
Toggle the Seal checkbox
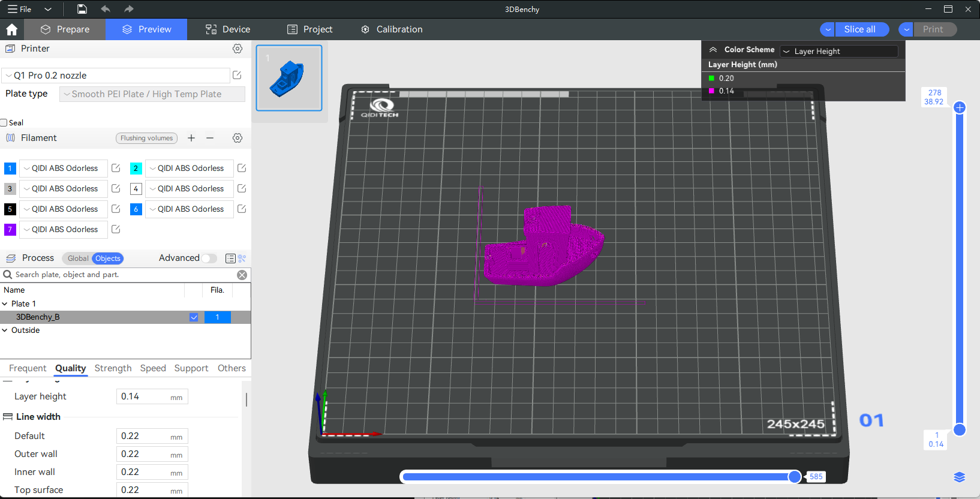(4, 122)
